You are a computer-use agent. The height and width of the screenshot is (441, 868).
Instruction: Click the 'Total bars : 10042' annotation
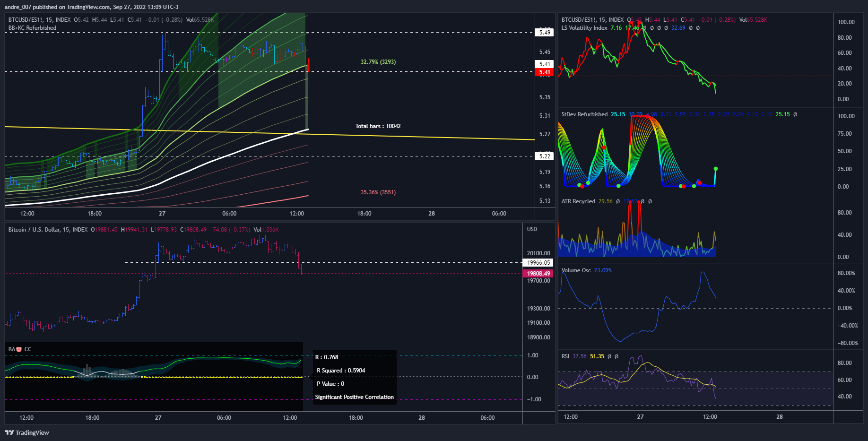coord(378,126)
